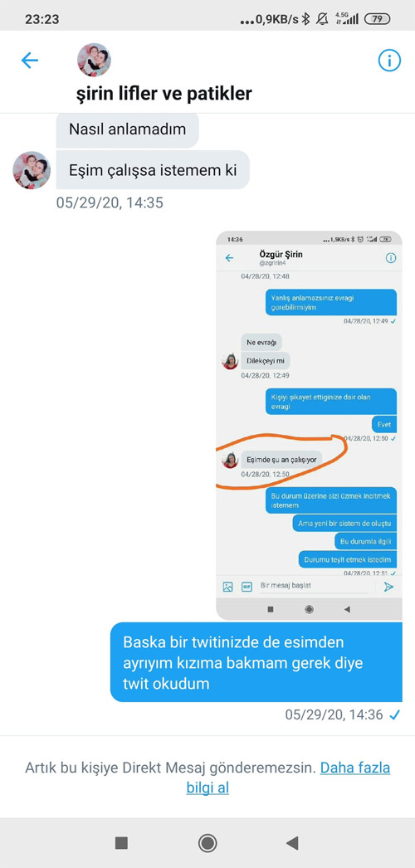The image size is (415, 868).
Task: Tap the 05/29/20, 14:35 timestamp
Action: click(x=110, y=202)
